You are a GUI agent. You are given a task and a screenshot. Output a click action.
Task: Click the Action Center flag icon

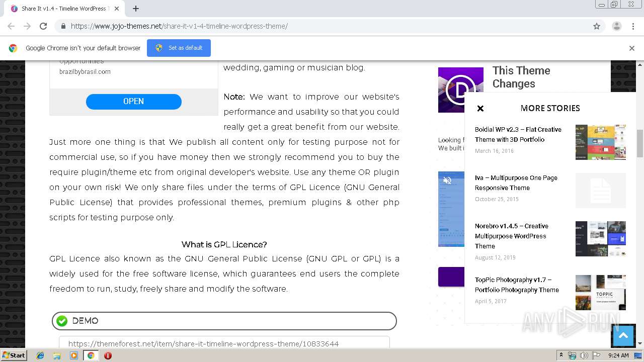click(596, 355)
